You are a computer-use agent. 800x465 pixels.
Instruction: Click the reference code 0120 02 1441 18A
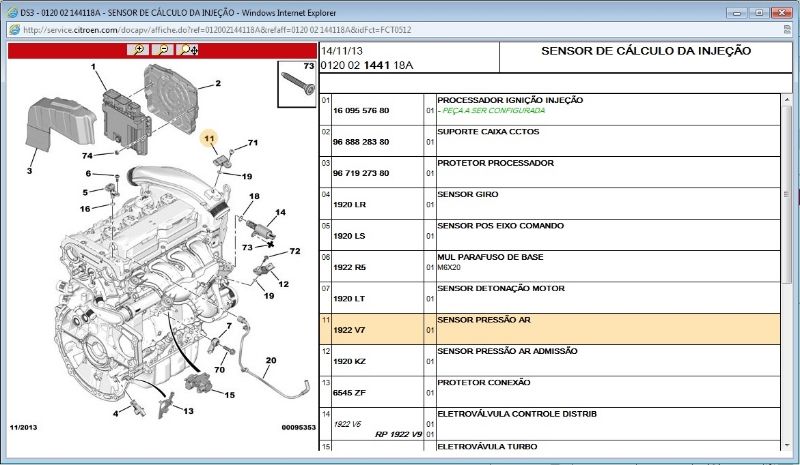(x=367, y=65)
